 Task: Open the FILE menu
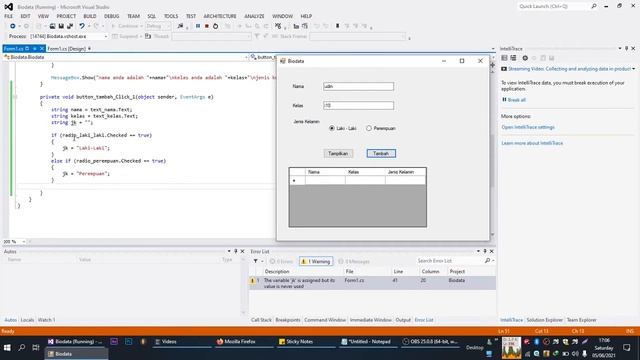click(9, 16)
